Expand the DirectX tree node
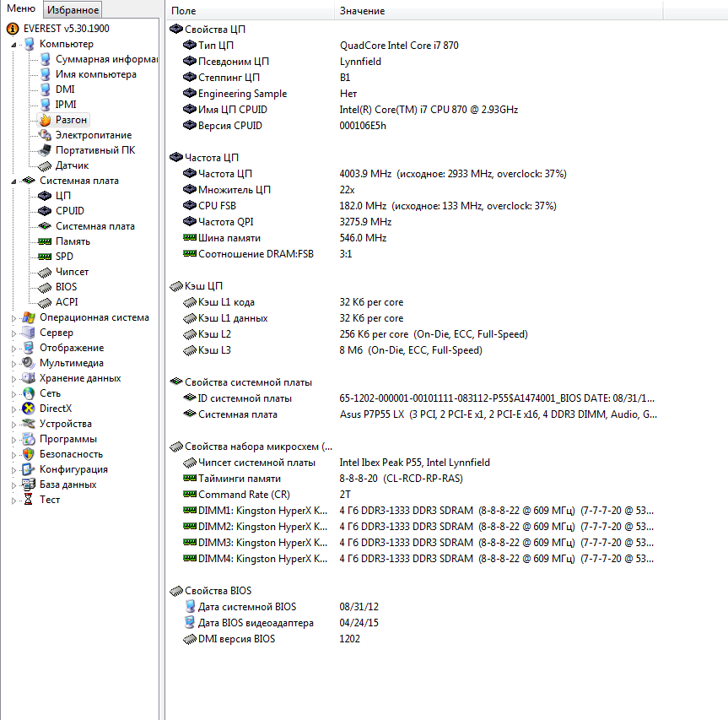This screenshot has width=728, height=720. (x=14, y=409)
